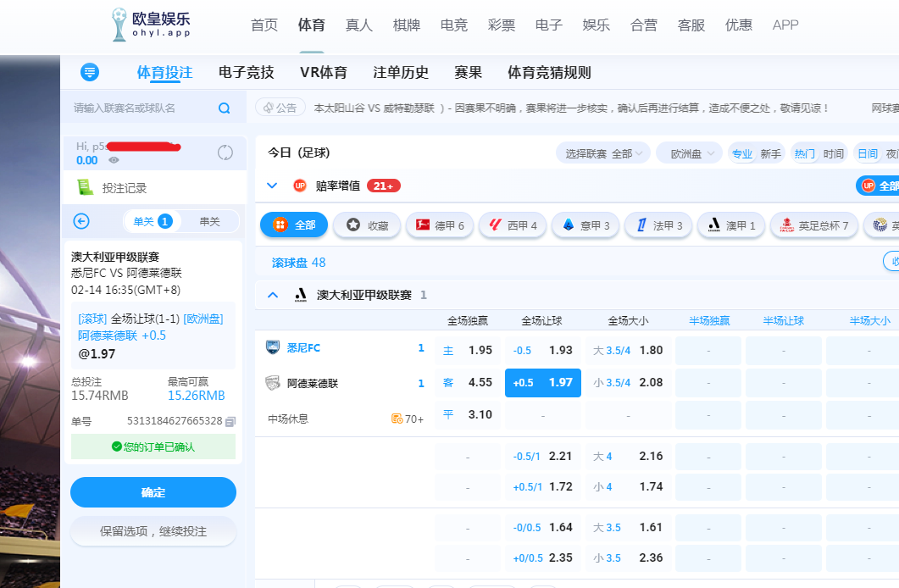This screenshot has height=588, width=899.
Task: Click 保留选项，继续投注 button
Action: click(153, 531)
